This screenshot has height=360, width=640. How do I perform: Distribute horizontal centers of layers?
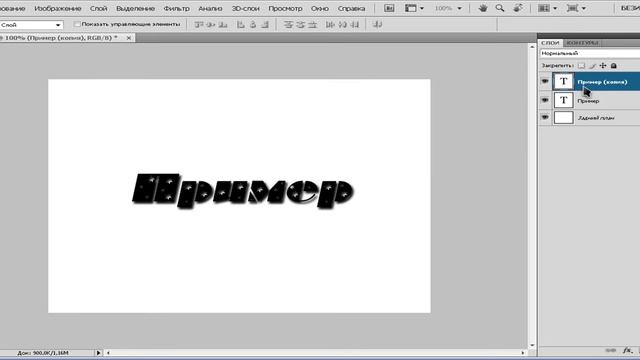click(x=343, y=25)
